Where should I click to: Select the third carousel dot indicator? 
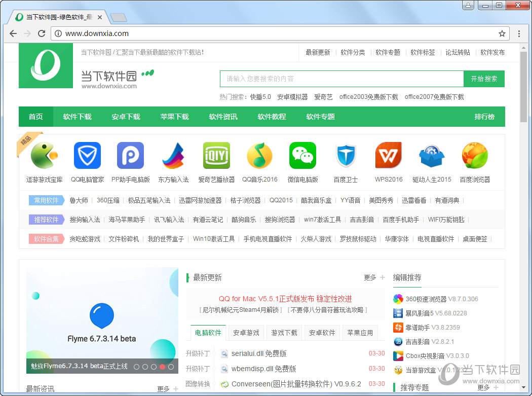(154, 367)
